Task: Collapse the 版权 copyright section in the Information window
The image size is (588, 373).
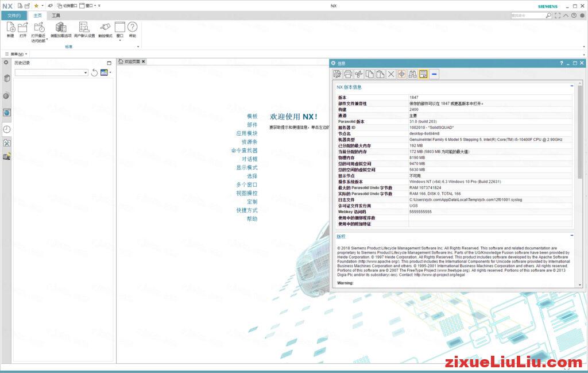Action: point(572,236)
